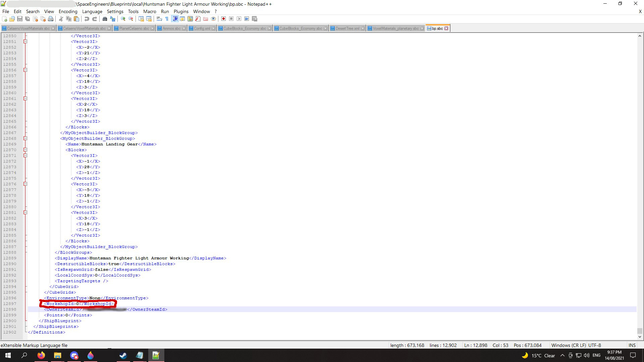The height and width of the screenshot is (362, 644).
Task: Click the INS mode status indicator
Action: [x=632, y=345]
